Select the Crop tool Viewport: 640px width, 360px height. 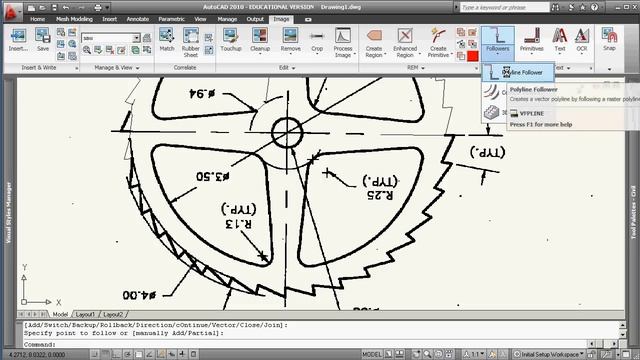(x=317, y=41)
